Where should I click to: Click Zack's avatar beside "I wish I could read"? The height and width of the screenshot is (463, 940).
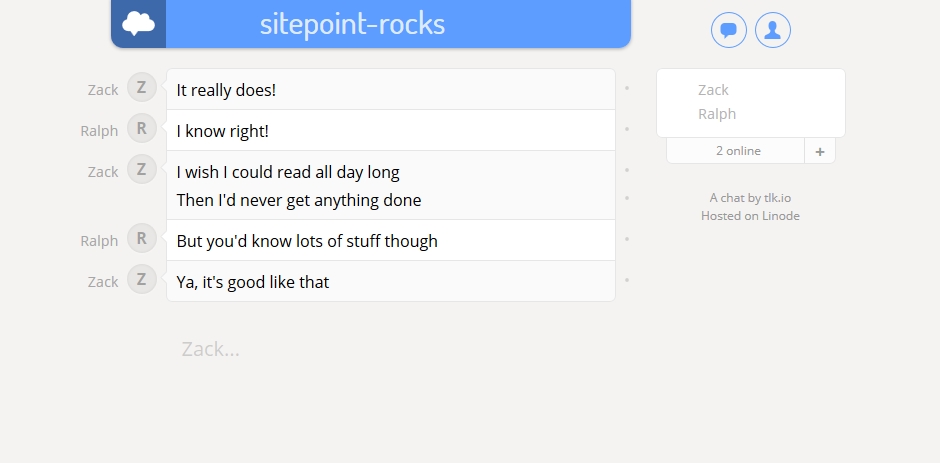point(142,170)
